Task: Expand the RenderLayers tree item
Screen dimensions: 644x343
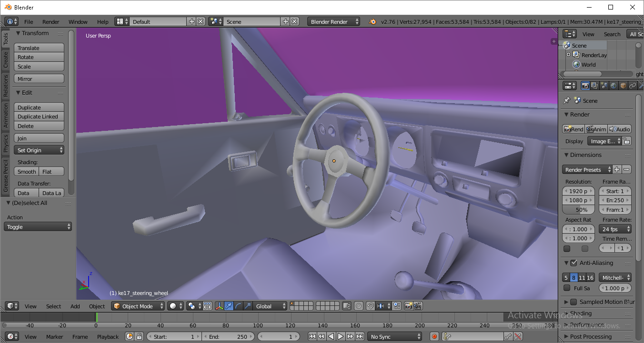Action: tap(568, 55)
